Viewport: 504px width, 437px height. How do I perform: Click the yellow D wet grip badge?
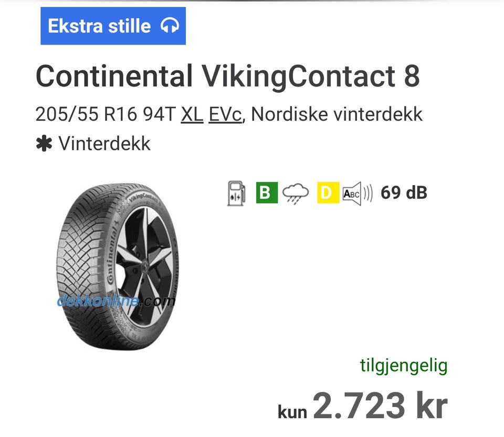pyautogui.click(x=328, y=193)
